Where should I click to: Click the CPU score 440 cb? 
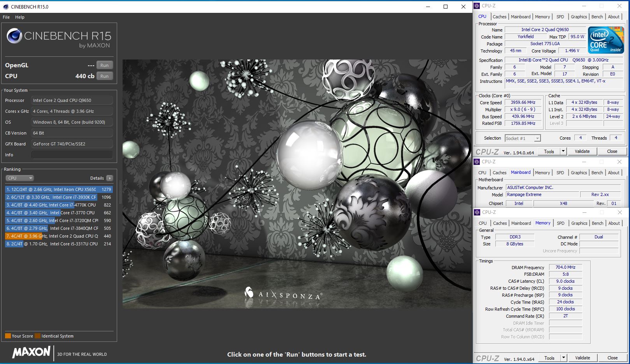tap(85, 76)
